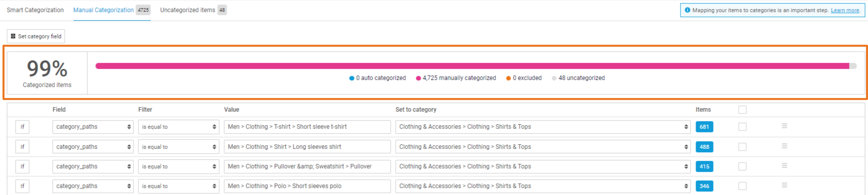Click drag handle icon of T-shirt rule row

784,126
